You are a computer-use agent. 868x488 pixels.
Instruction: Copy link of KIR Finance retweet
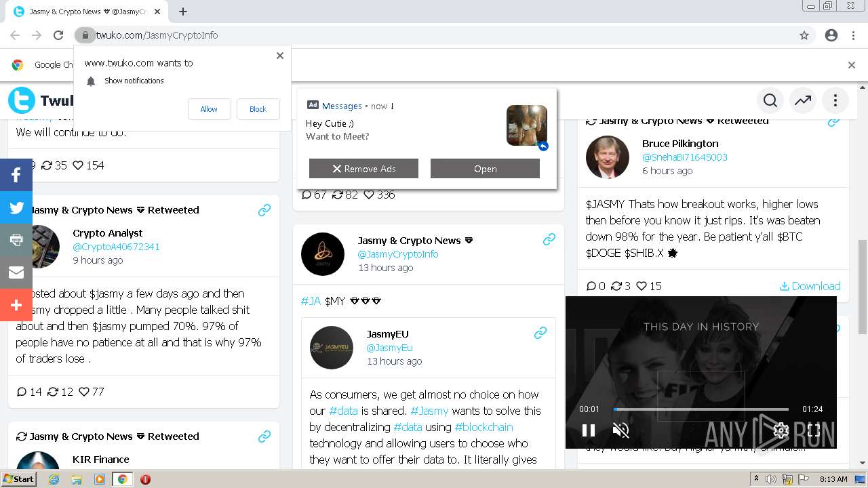[x=264, y=436]
